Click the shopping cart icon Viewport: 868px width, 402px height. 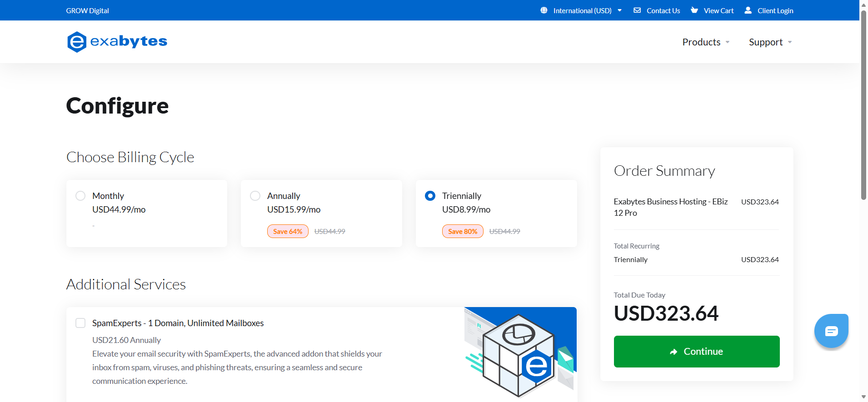coord(694,10)
